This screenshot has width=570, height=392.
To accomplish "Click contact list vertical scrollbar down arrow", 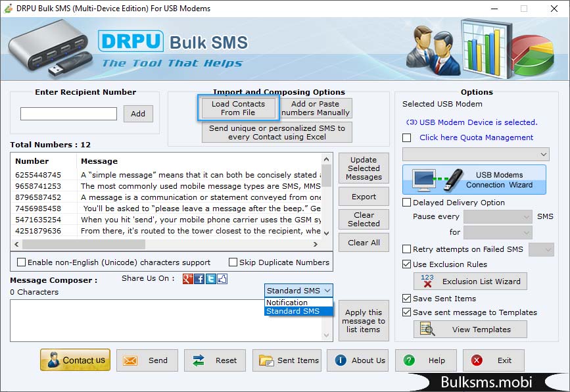I will point(327,233).
